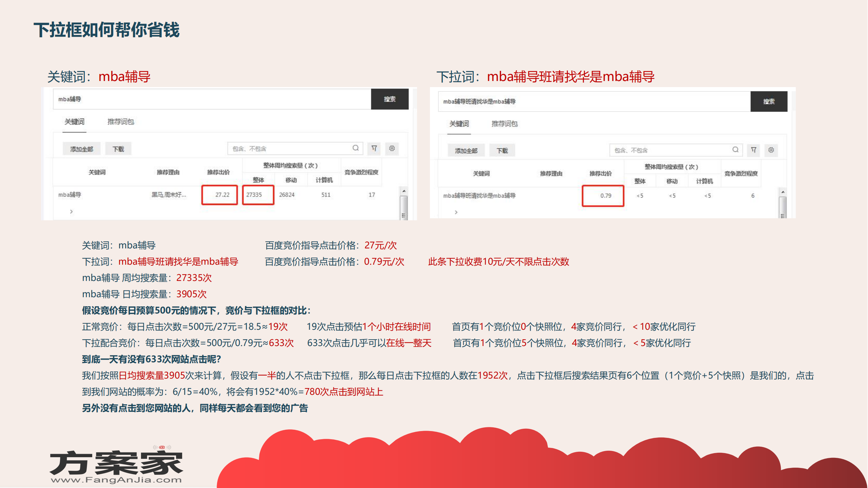Click the 6 competition level cell
The height and width of the screenshot is (488, 868).
click(x=753, y=196)
